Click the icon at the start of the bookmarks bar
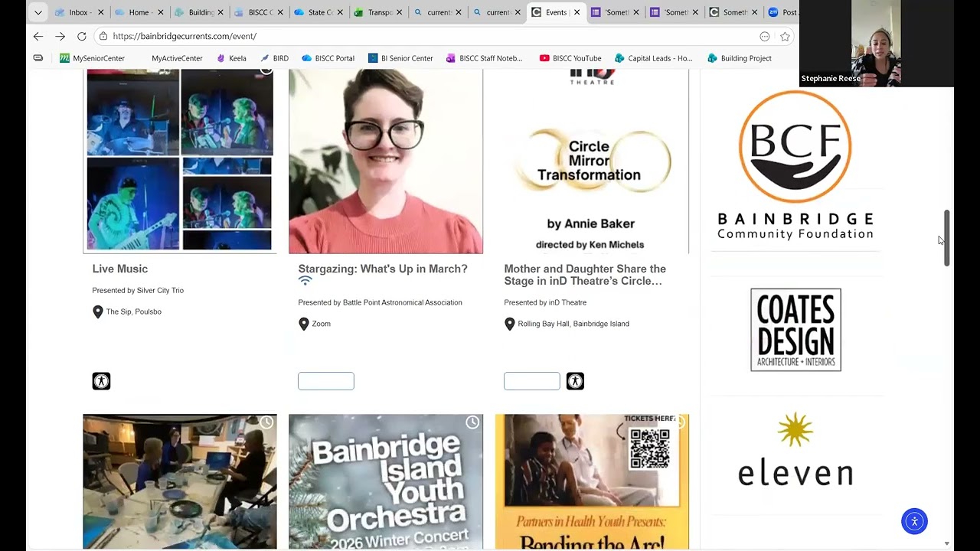980x551 pixels. (x=38, y=58)
